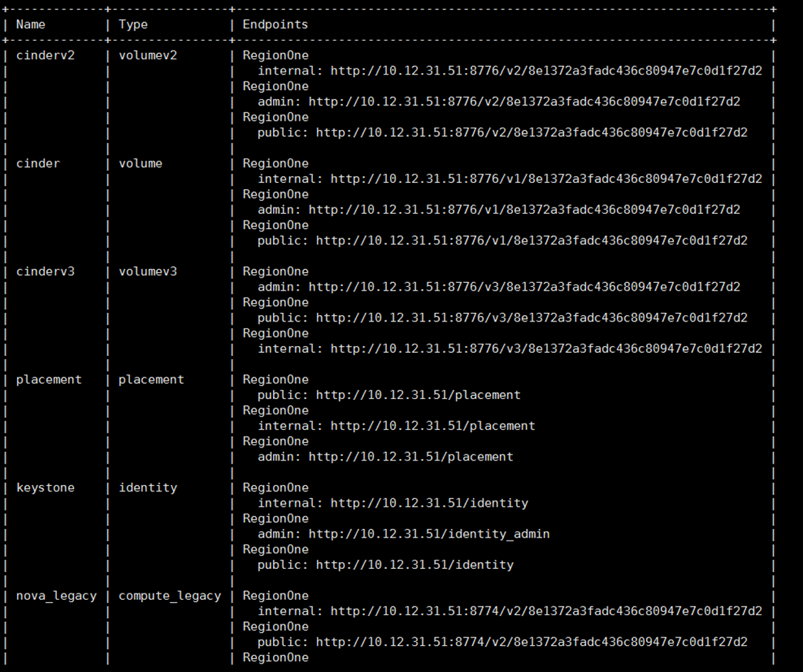The width and height of the screenshot is (803, 672).
Task: Click the keystone admin /identity_admin URL
Action: pyautogui.click(x=429, y=534)
